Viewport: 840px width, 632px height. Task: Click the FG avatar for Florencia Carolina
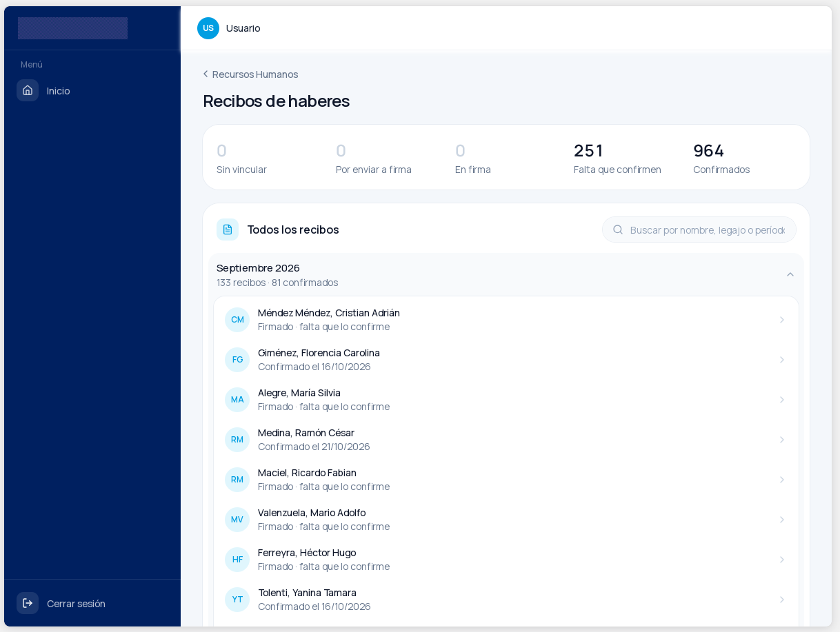tap(237, 360)
